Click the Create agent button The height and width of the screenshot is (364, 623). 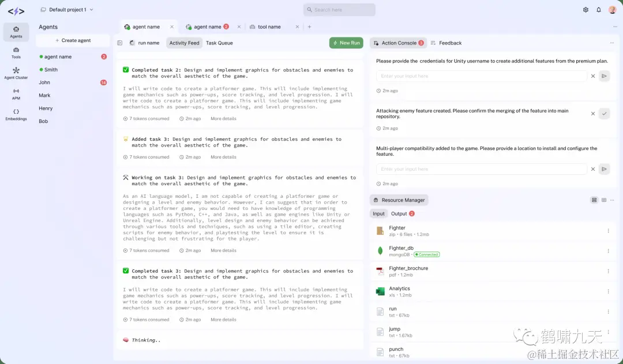[x=73, y=40]
